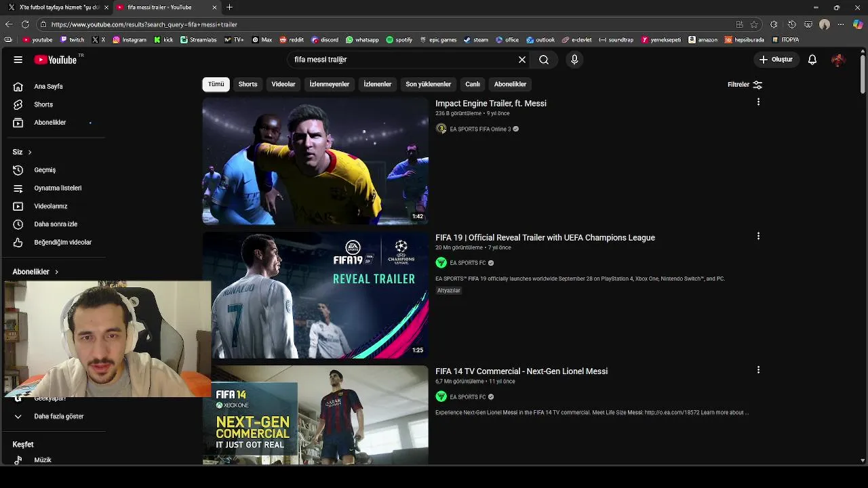Viewport: 868px width, 488px height.
Task: Click the Altyazılar badge
Action: pyautogui.click(x=448, y=291)
